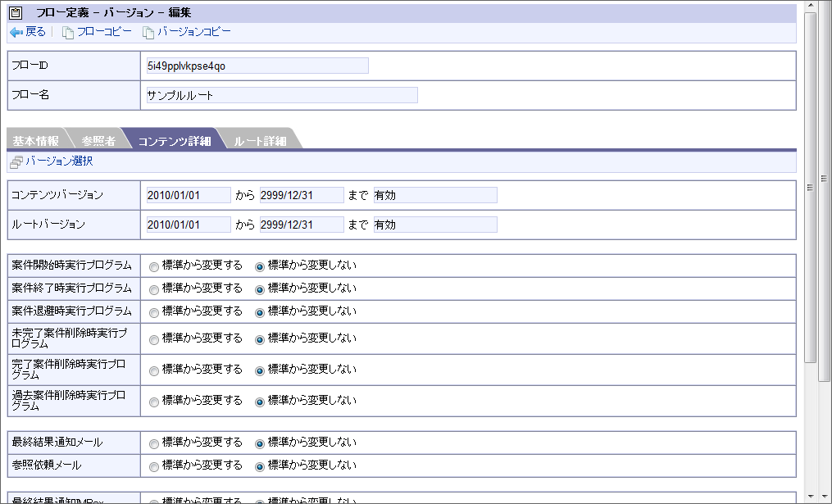Click the 最終結果通知メール row label
This screenshot has width=832, height=504.
tap(57, 442)
